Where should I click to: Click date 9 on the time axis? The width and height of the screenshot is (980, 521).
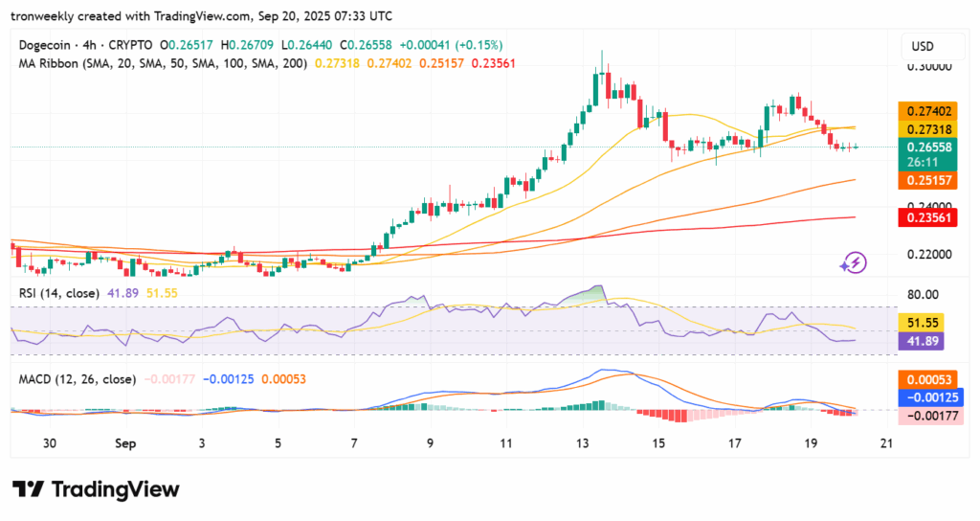click(430, 443)
